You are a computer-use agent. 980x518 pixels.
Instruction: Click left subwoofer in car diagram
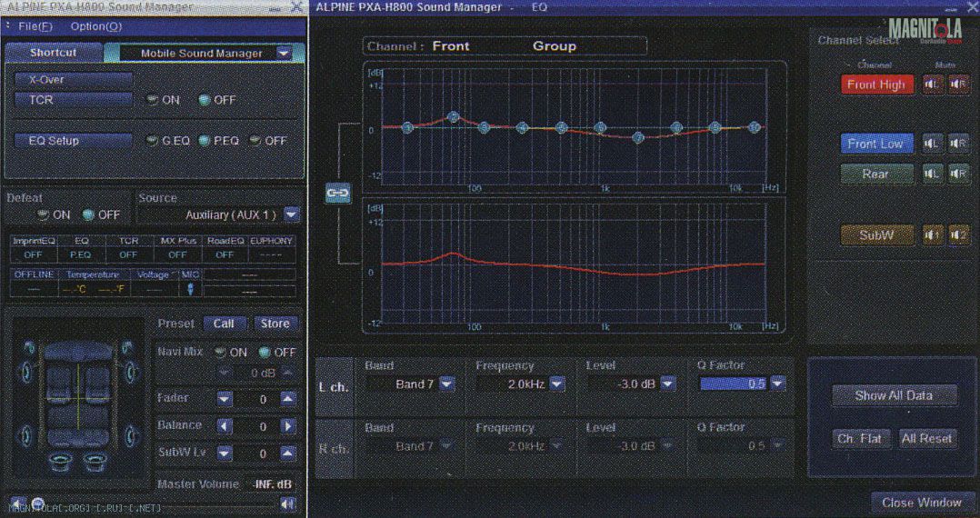[x=63, y=463]
